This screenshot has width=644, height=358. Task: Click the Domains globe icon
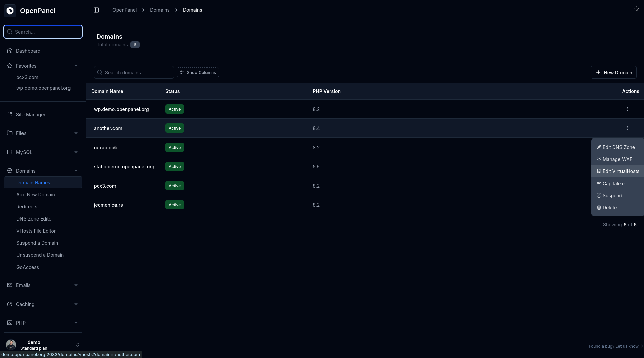[x=10, y=171]
